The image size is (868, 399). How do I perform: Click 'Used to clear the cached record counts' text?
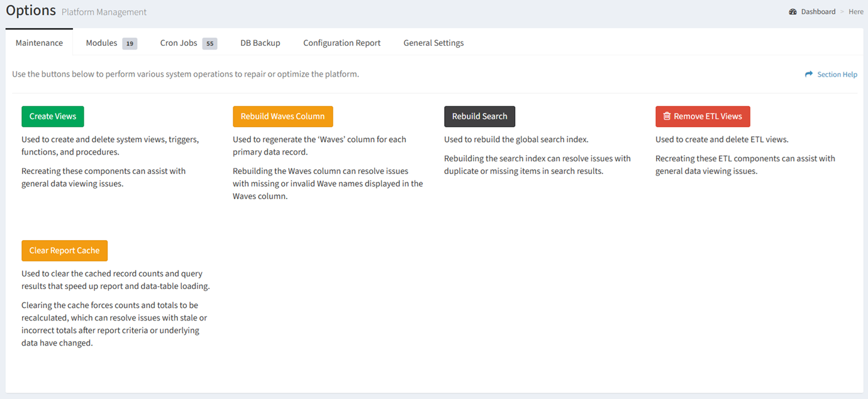pos(116,280)
